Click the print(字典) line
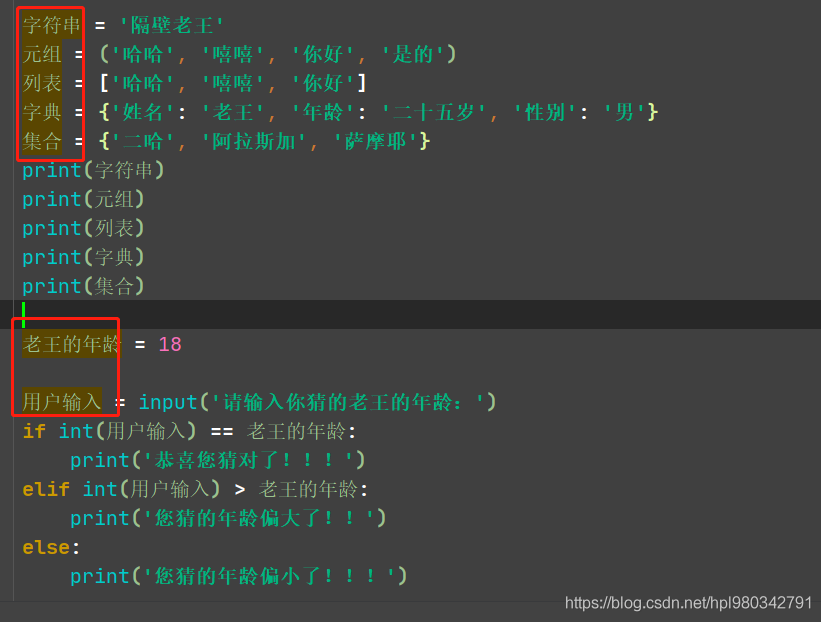Viewport: 821px width, 622px height. (83, 257)
